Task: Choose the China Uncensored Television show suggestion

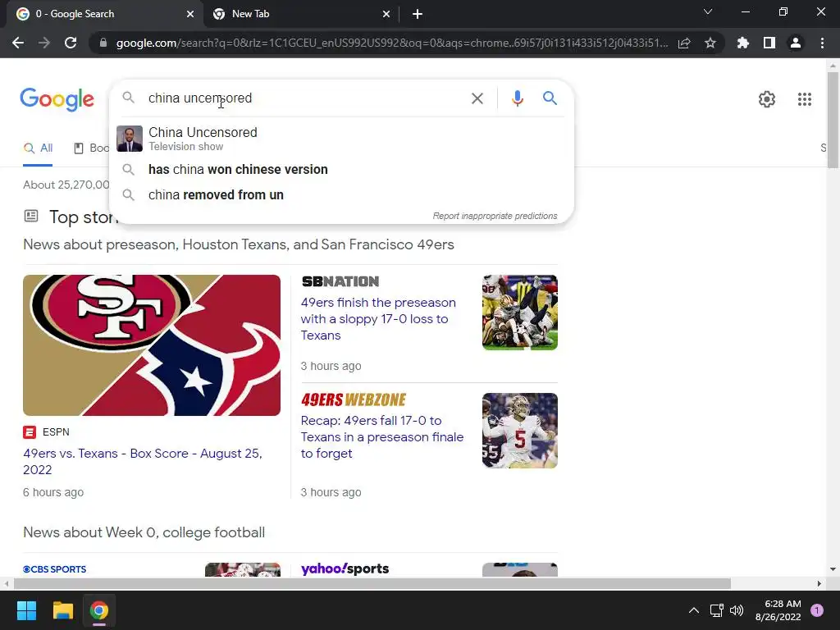Action: pos(341,139)
